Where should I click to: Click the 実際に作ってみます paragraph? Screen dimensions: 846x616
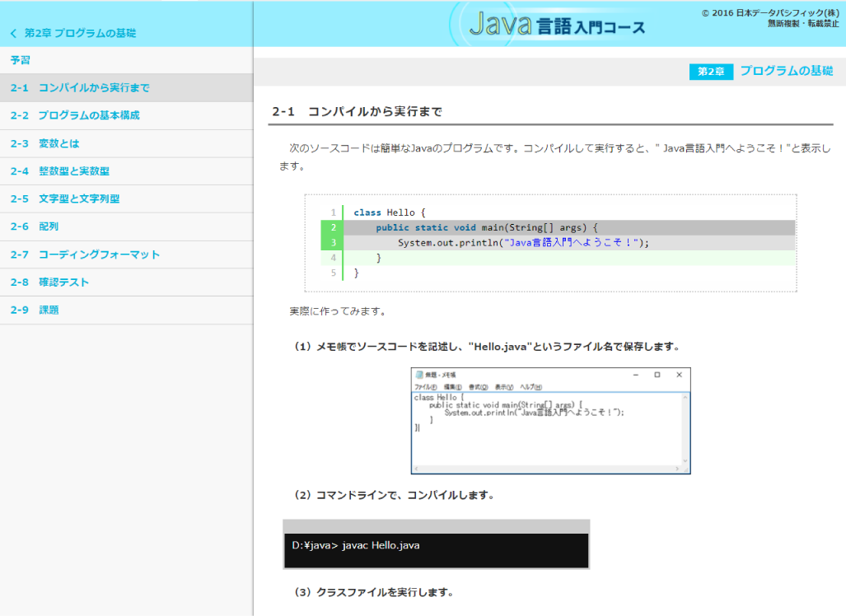(x=339, y=311)
